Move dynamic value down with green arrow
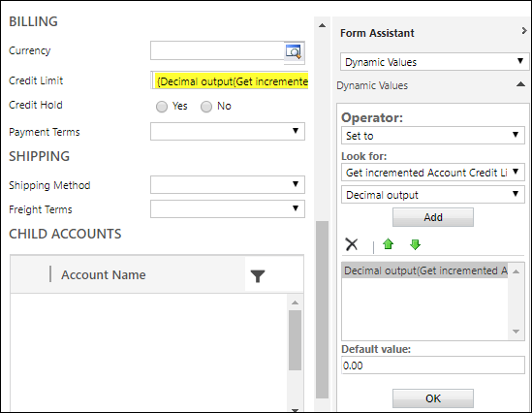532x413 pixels. pos(415,244)
